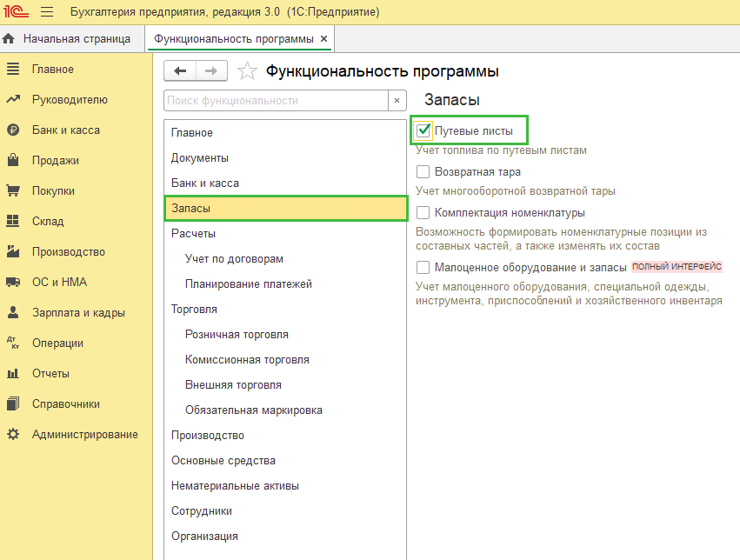Viewport: 740px width, 560px height.
Task: Enable the Комплектация номенклатуры checkbox
Action: tap(423, 213)
